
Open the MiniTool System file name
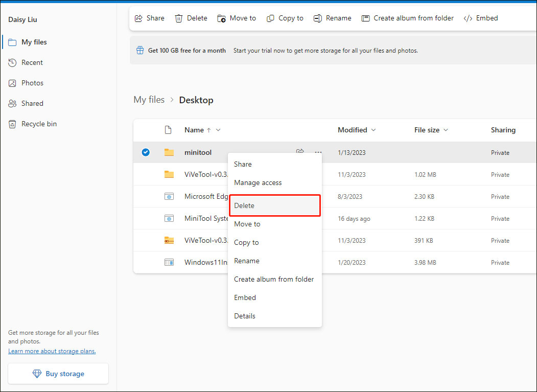pyautogui.click(x=206, y=218)
